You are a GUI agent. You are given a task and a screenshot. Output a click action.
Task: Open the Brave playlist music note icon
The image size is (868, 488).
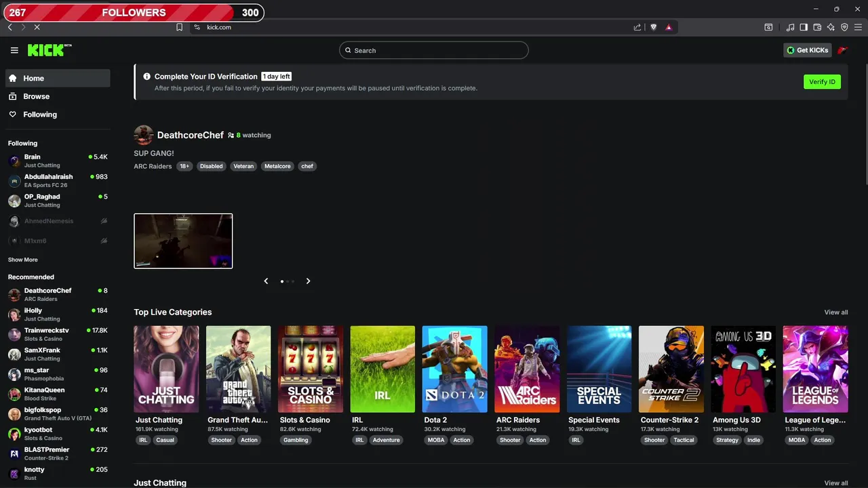[790, 27]
